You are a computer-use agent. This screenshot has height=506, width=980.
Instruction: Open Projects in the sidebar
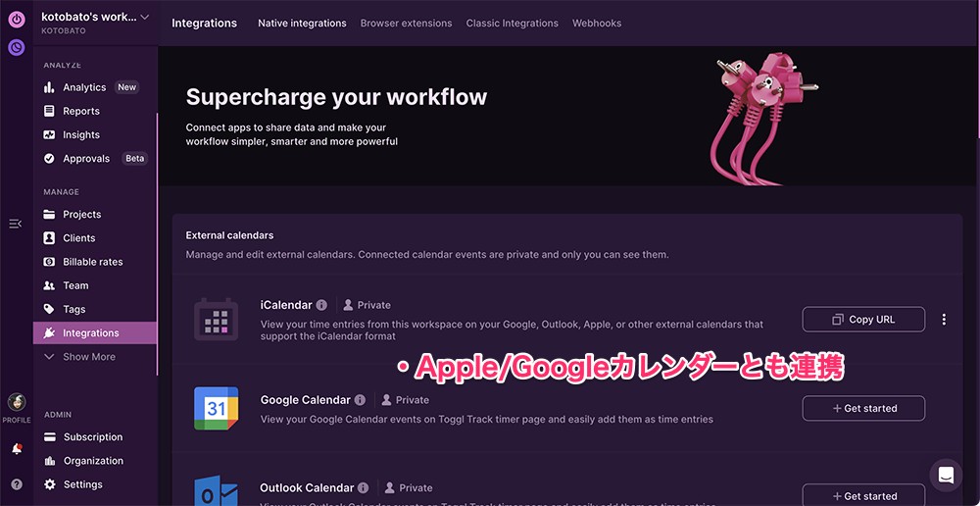(x=82, y=215)
